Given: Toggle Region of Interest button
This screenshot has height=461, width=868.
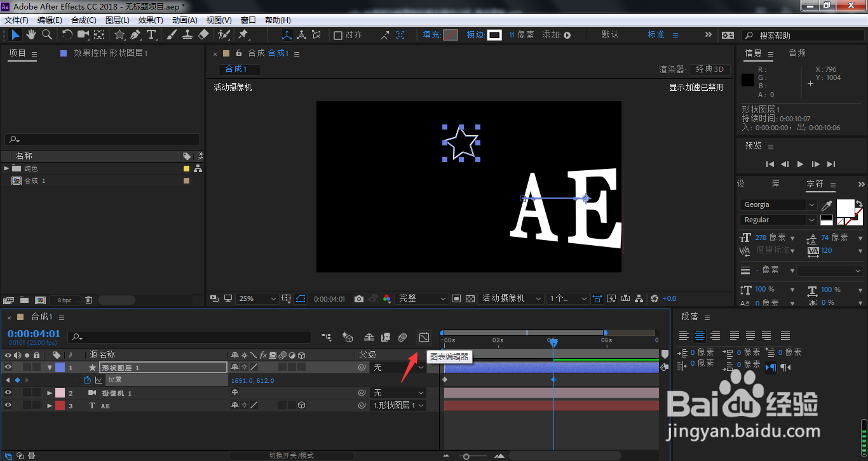Looking at the screenshot, I should 456,298.
